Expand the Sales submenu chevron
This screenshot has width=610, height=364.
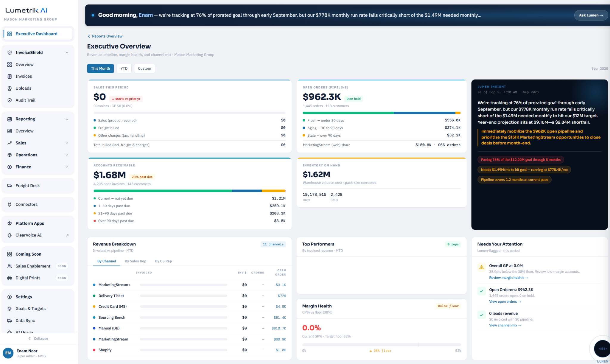click(x=67, y=143)
